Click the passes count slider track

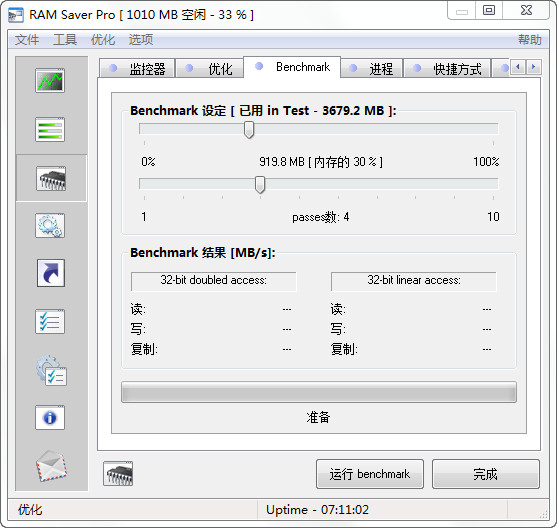[x=319, y=184]
